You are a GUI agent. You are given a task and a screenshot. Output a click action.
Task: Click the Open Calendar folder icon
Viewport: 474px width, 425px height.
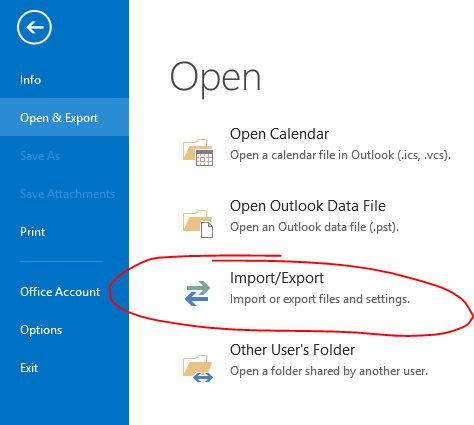(x=198, y=152)
